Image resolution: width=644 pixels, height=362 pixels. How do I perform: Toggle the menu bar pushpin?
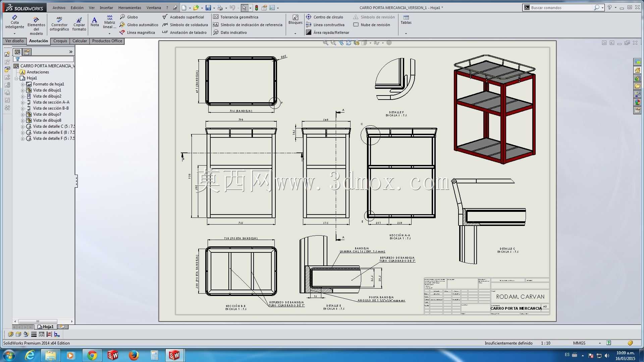175,8
